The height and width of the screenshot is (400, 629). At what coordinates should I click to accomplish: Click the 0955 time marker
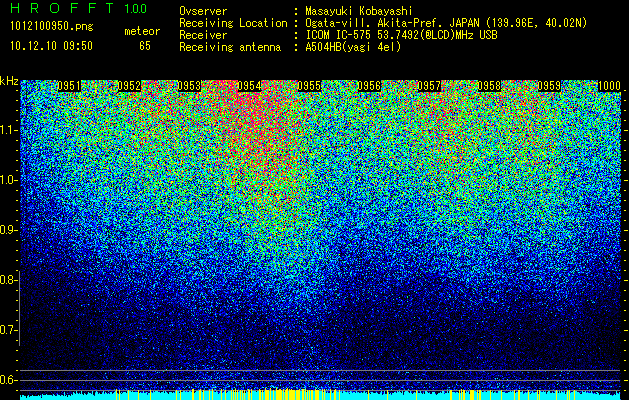(309, 86)
